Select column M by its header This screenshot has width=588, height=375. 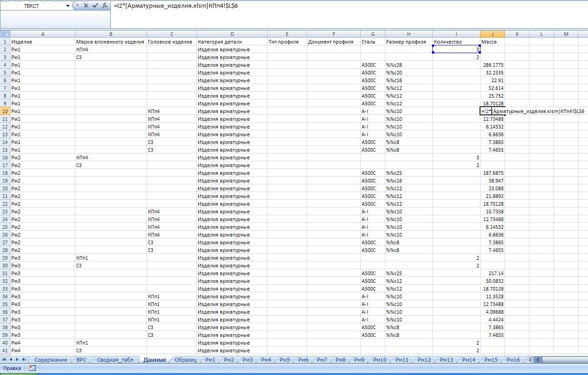click(x=566, y=34)
